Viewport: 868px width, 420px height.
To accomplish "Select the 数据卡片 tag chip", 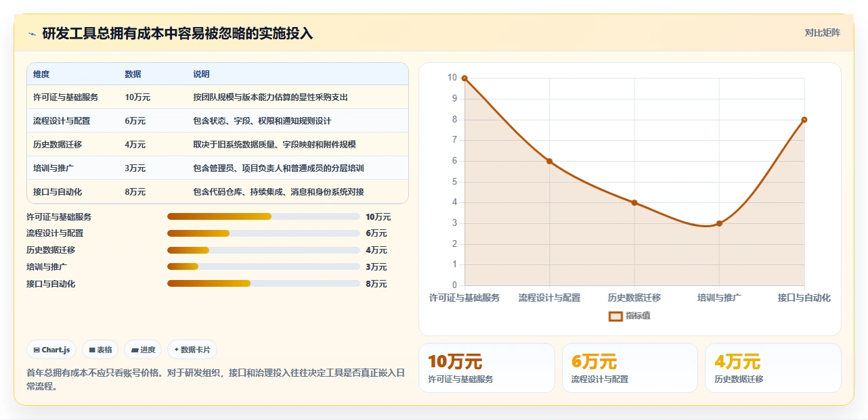I will (x=192, y=350).
